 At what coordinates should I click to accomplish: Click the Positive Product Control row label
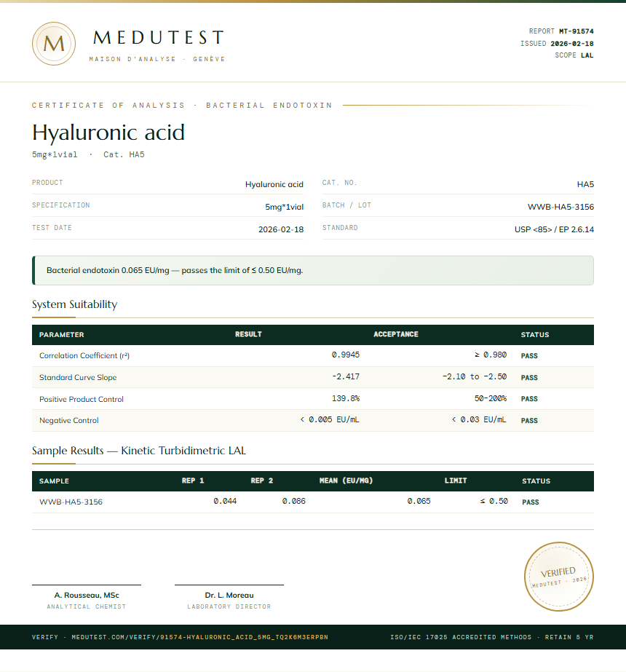coord(82,400)
